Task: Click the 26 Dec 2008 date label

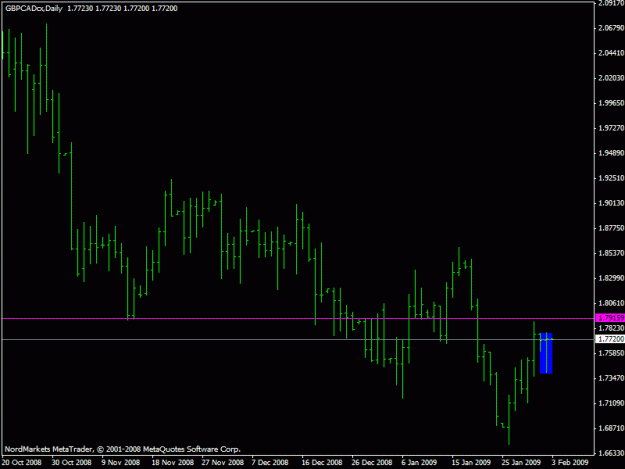Action: click(371, 463)
